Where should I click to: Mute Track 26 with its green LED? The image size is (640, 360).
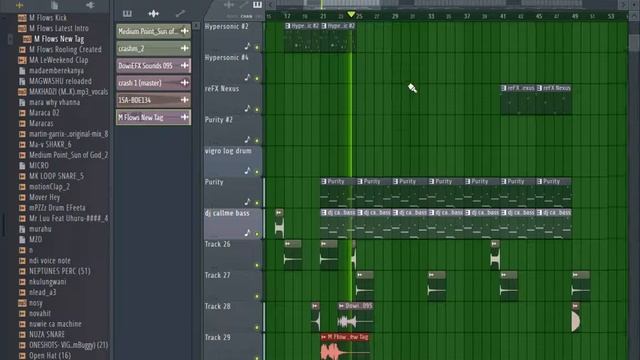point(257,265)
